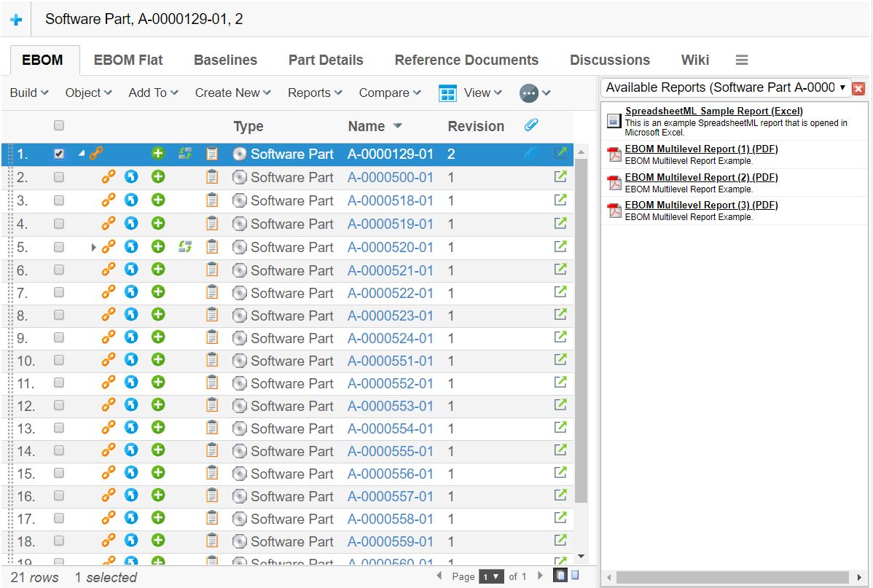Screen dimensions: 873x588
Task: Open A-0000523-01 using its popout icon
Action: click(560, 315)
